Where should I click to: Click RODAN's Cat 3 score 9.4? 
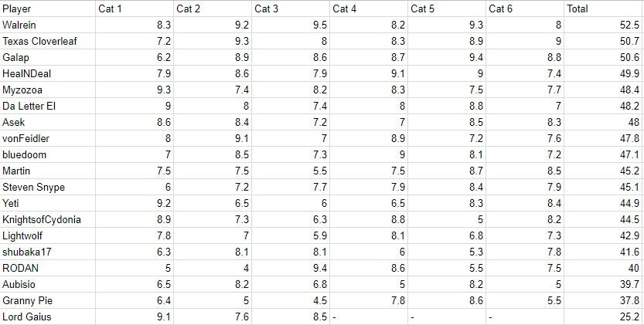pos(291,269)
